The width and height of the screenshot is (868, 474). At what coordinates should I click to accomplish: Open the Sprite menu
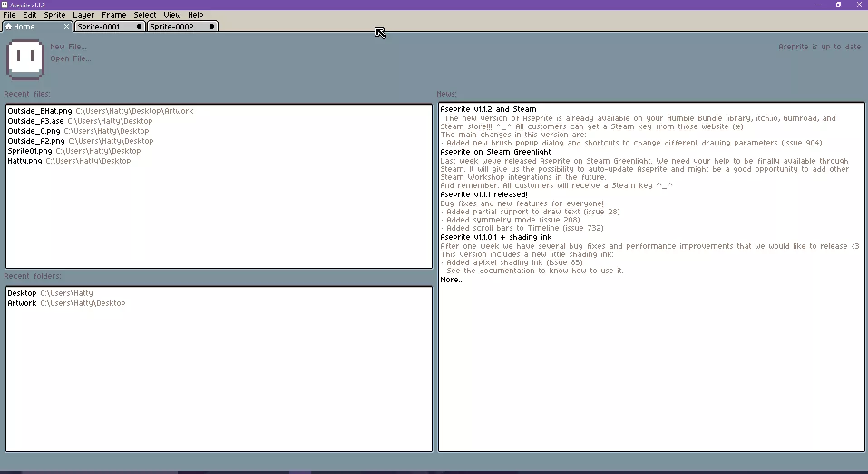55,15
